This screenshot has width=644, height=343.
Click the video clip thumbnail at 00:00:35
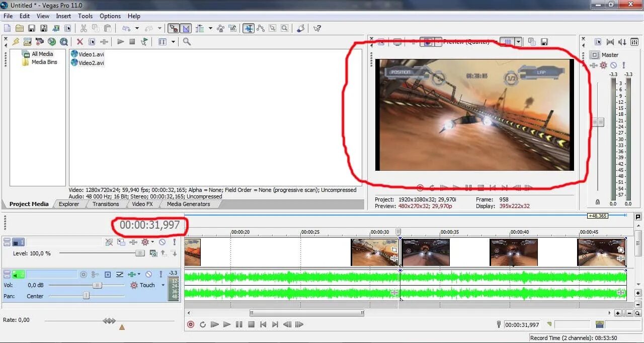pyautogui.click(x=426, y=252)
